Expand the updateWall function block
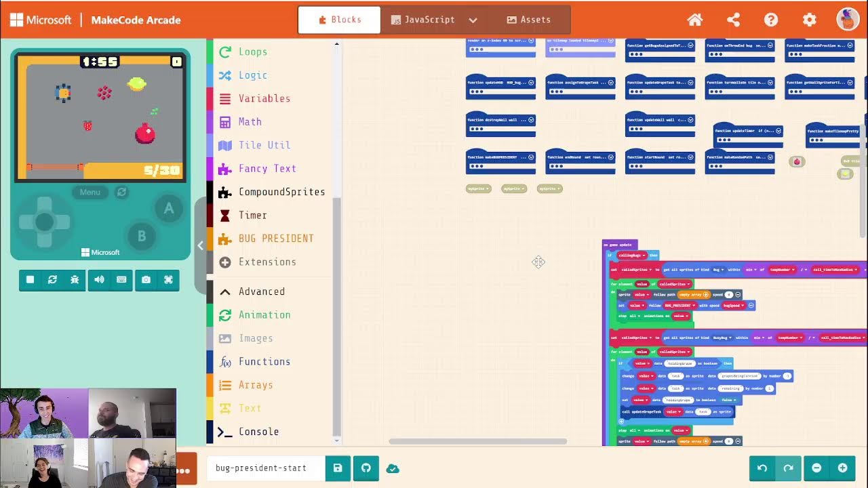868x488 pixels. click(x=690, y=120)
